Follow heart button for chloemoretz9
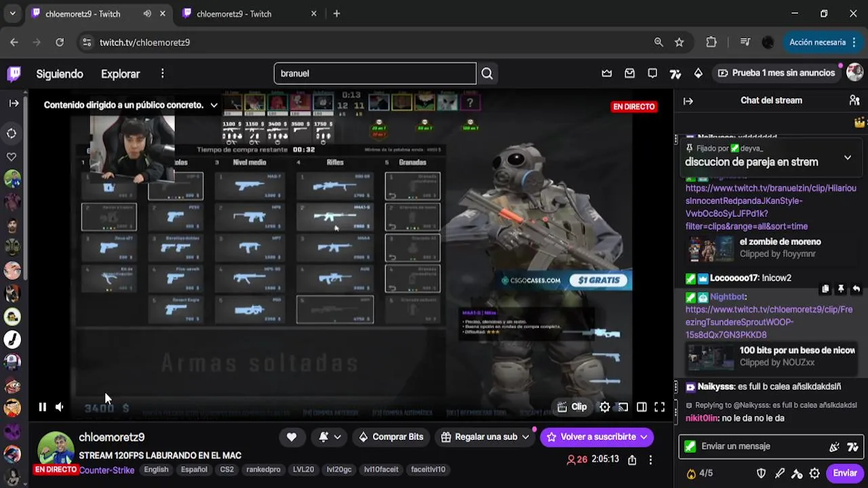Image resolution: width=868 pixels, height=488 pixels. tap(292, 437)
